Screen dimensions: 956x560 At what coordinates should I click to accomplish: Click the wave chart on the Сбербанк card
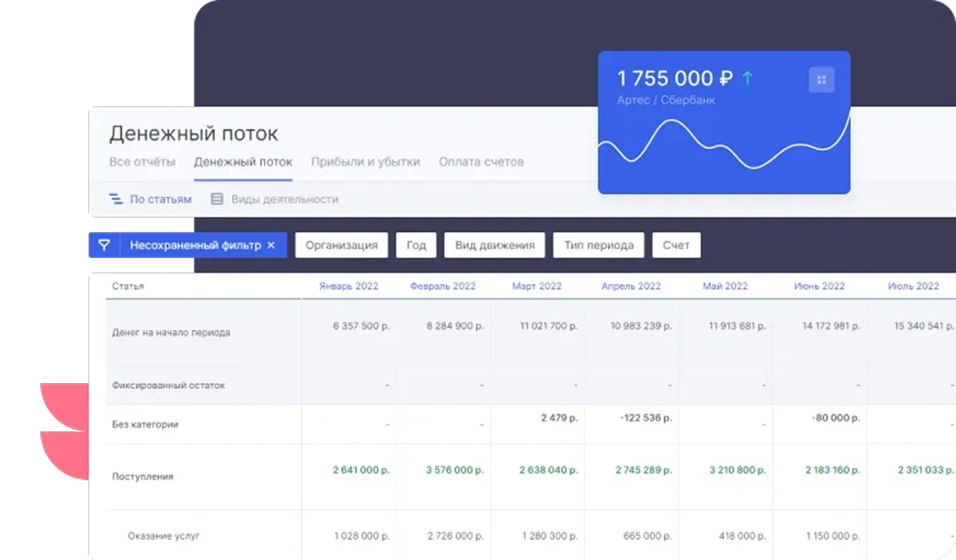(723, 147)
